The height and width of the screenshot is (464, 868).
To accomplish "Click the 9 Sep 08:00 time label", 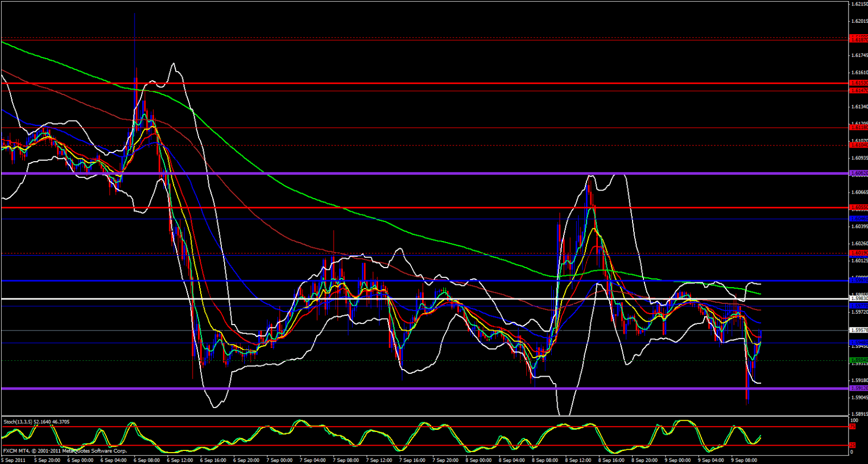I will [744, 460].
